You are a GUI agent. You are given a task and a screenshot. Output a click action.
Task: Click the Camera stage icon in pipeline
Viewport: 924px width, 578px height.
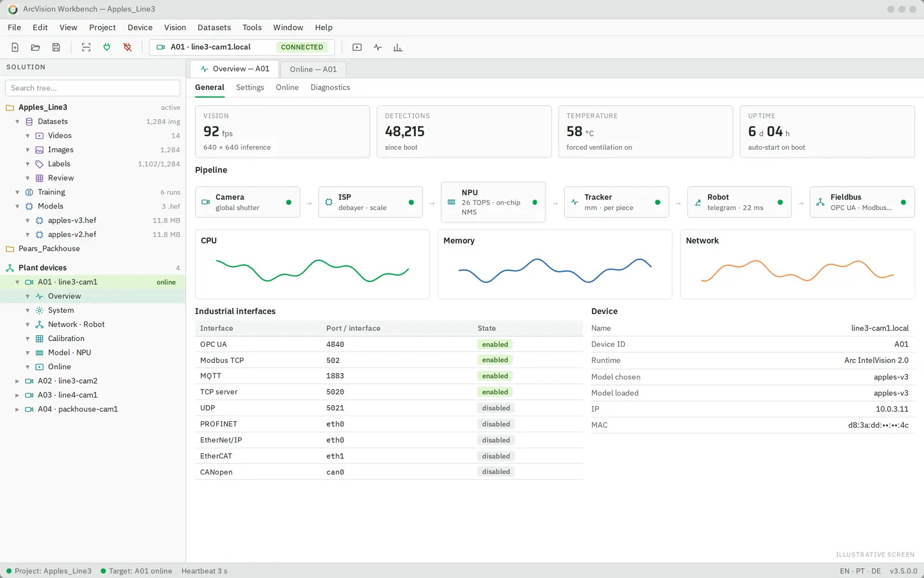coord(206,202)
